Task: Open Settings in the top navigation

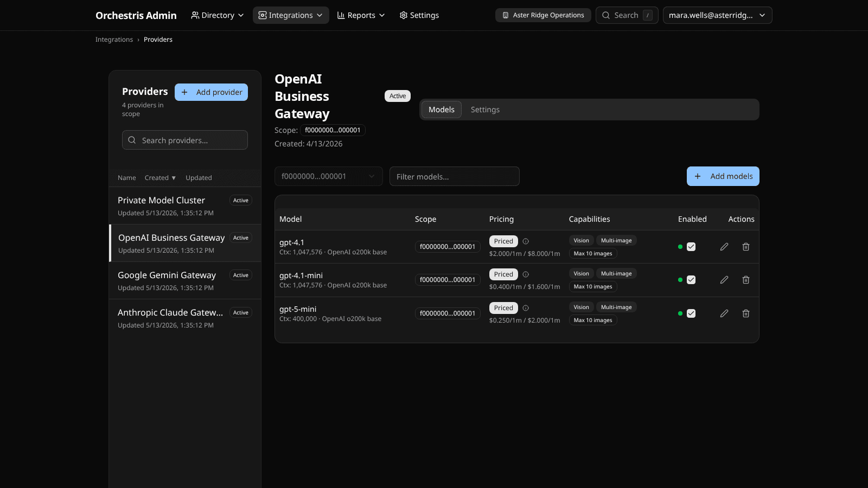Action: click(x=419, y=15)
